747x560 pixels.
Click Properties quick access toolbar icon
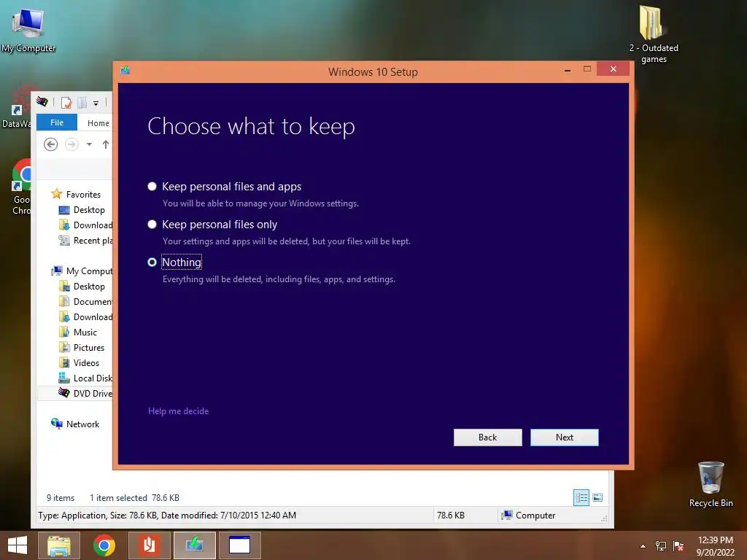point(66,102)
